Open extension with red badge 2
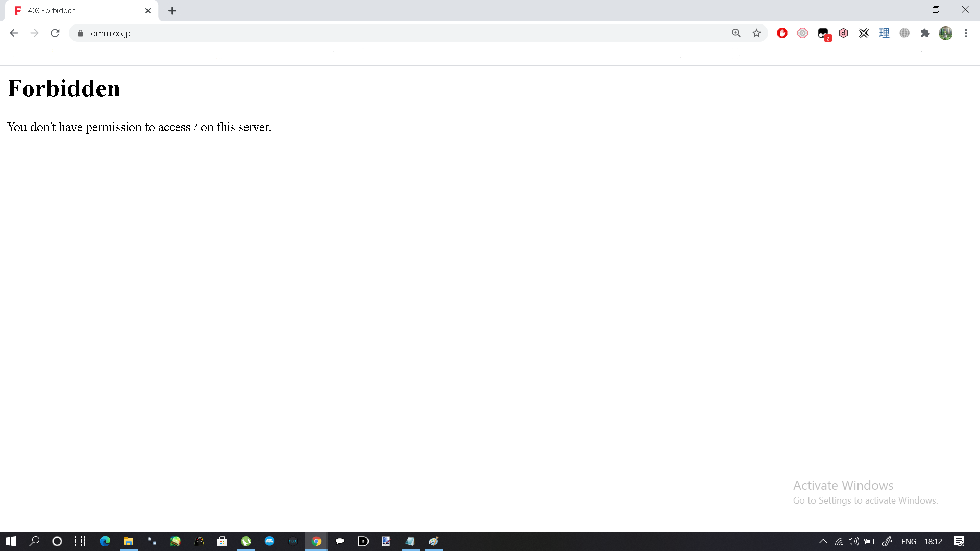980x551 pixels. pyautogui.click(x=823, y=34)
